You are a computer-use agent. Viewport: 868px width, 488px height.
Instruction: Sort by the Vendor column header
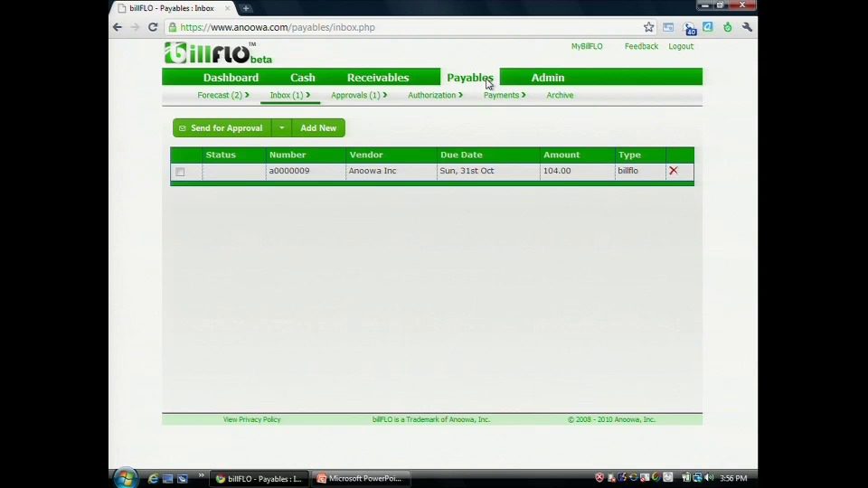(366, 155)
